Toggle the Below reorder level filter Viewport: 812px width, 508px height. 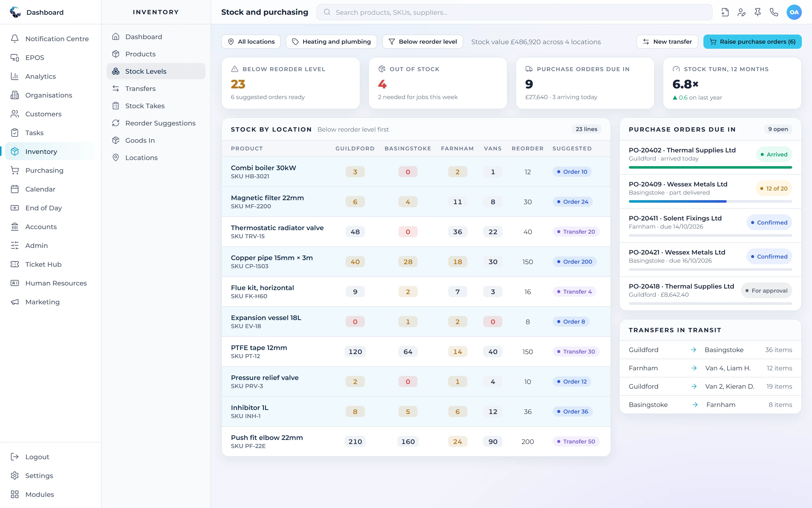point(422,42)
